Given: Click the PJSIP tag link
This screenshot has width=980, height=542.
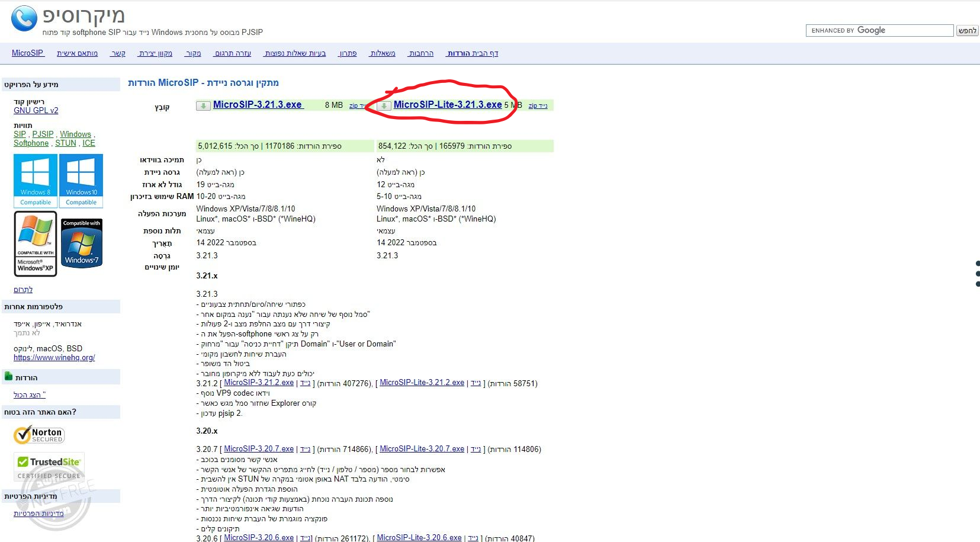Looking at the screenshot, I should (x=43, y=134).
